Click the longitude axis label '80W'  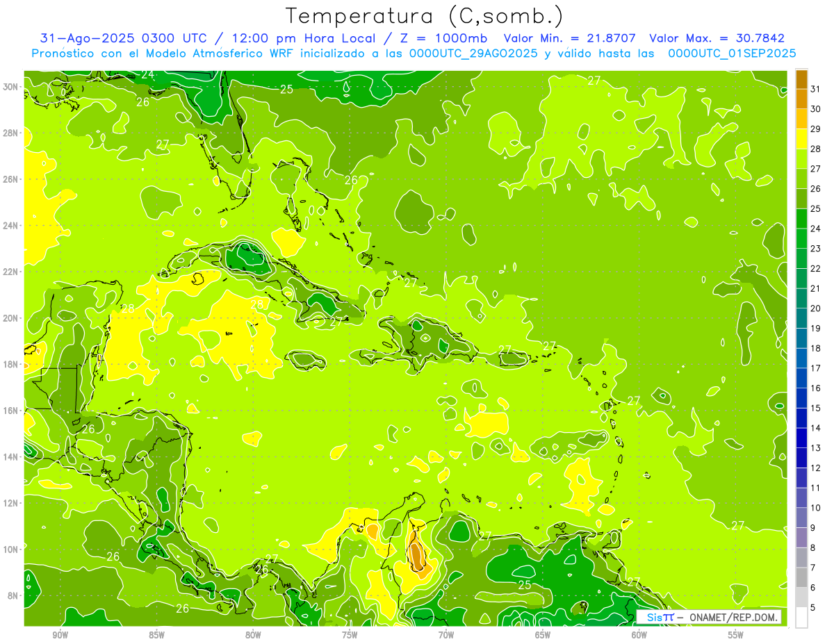(253, 634)
